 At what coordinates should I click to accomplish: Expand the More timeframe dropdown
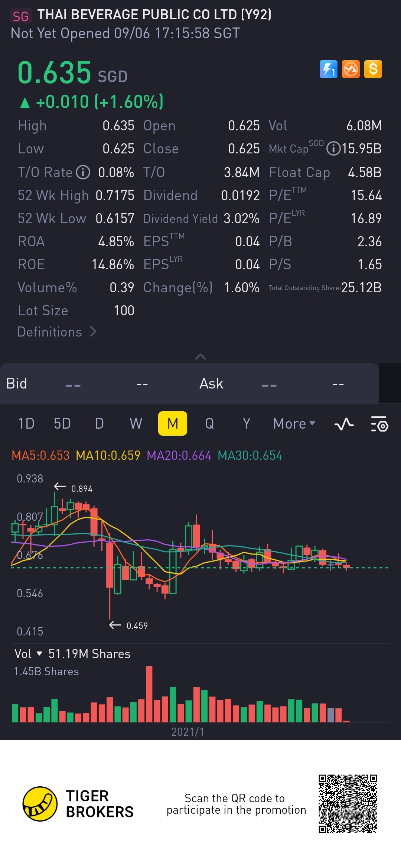[x=294, y=424]
